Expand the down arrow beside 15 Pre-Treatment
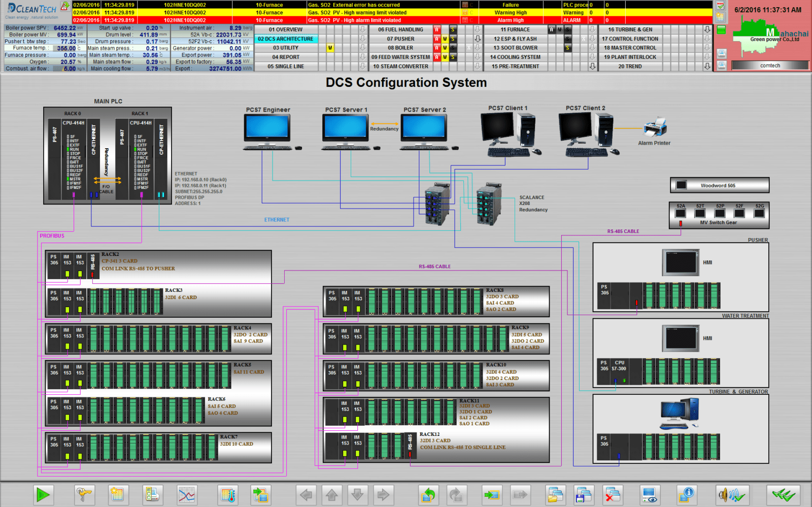Viewport: 812px width, 507px height. [592, 66]
